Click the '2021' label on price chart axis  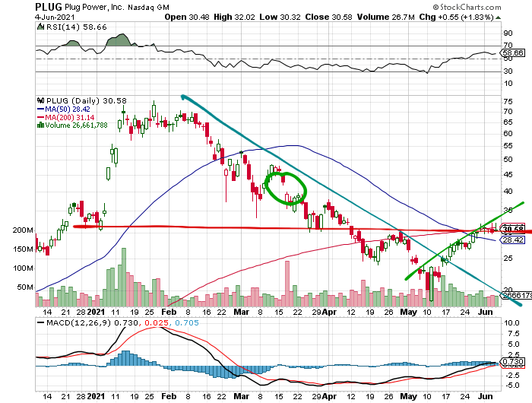click(x=96, y=312)
